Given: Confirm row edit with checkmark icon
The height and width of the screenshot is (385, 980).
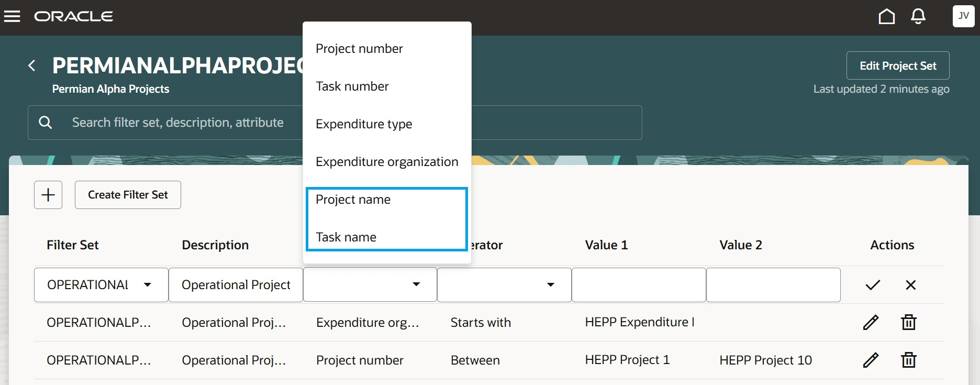Looking at the screenshot, I should point(873,285).
